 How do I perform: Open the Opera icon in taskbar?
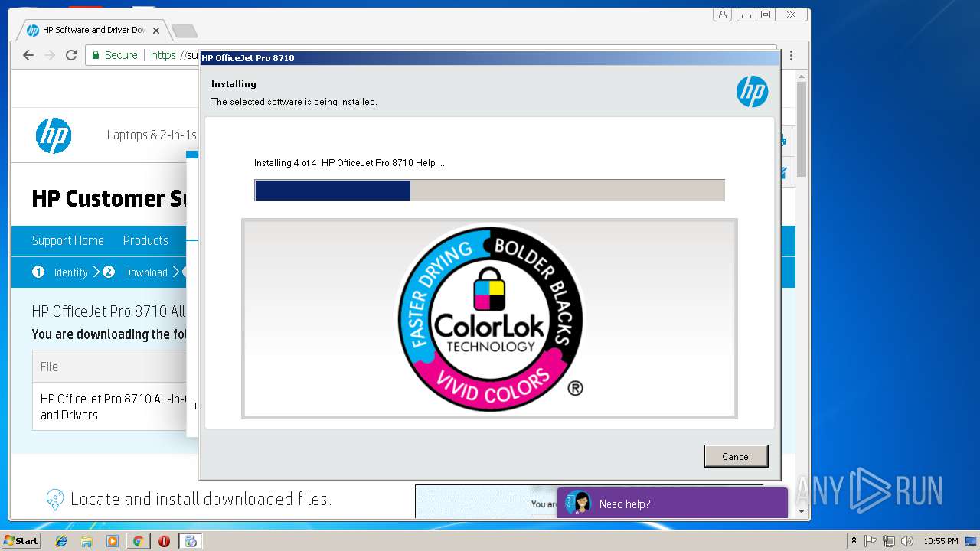pyautogui.click(x=164, y=541)
